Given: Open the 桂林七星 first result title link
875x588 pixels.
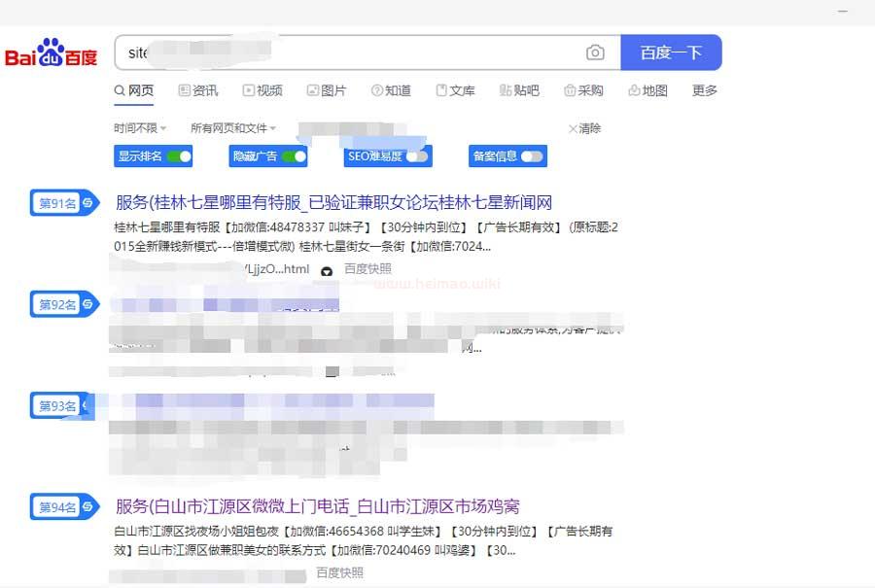Looking at the screenshot, I should (333, 203).
